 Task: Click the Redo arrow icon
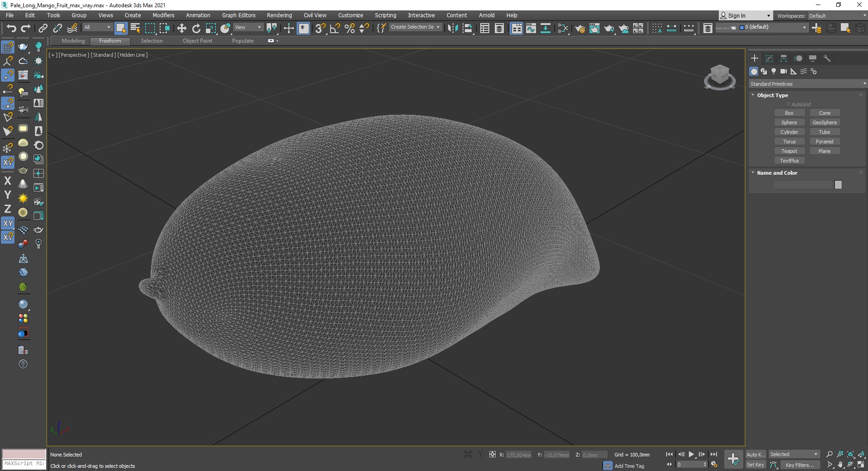[x=26, y=28]
